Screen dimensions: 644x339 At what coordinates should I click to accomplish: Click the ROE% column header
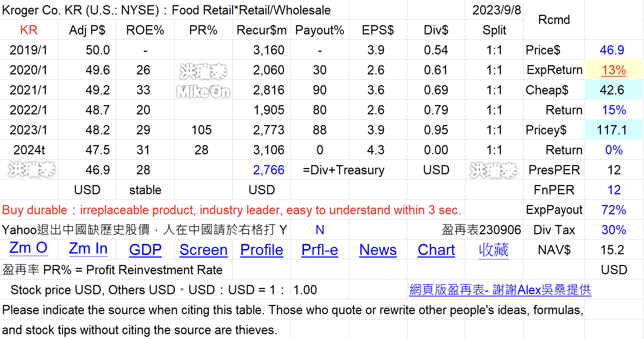145,30
